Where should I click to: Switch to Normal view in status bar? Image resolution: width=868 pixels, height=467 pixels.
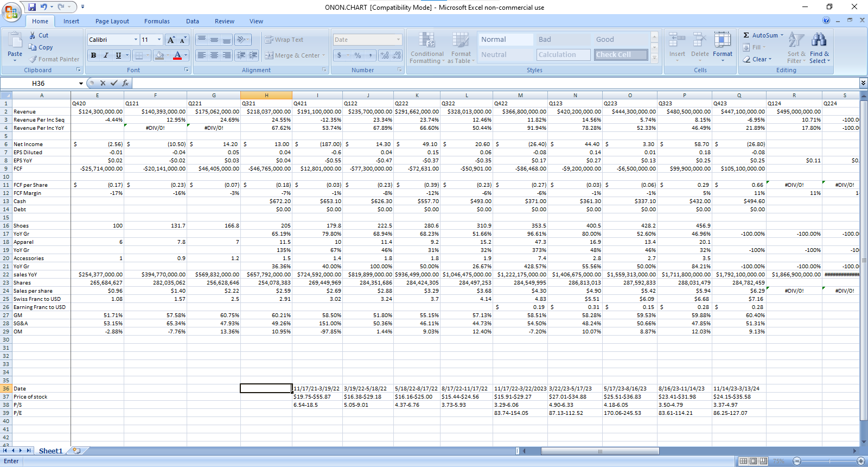pyautogui.click(x=743, y=461)
